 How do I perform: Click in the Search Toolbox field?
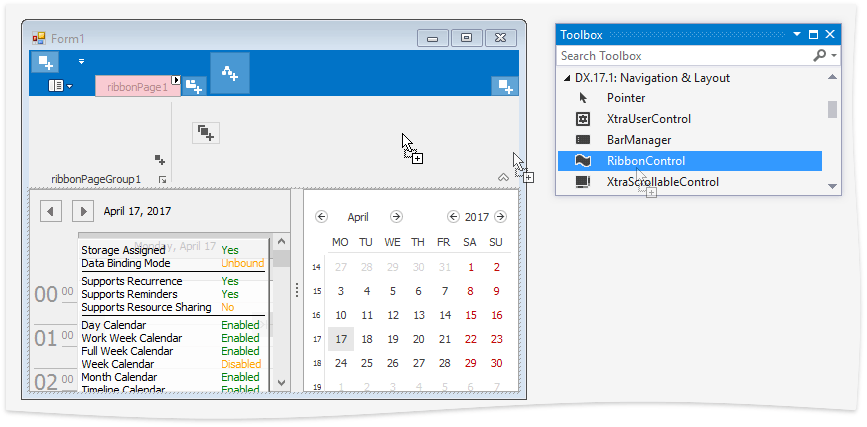(x=683, y=56)
